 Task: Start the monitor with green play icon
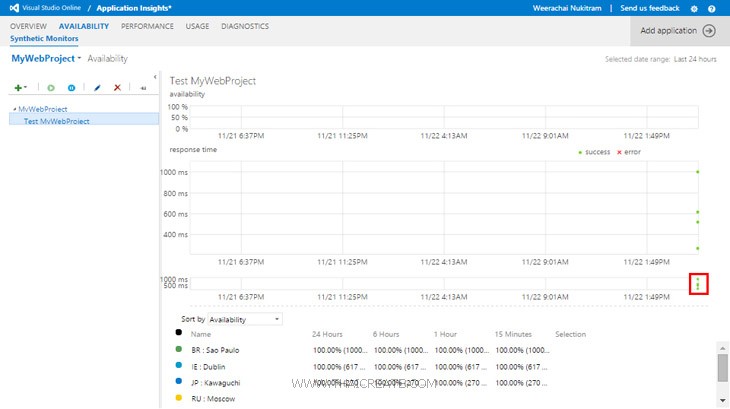pos(51,87)
